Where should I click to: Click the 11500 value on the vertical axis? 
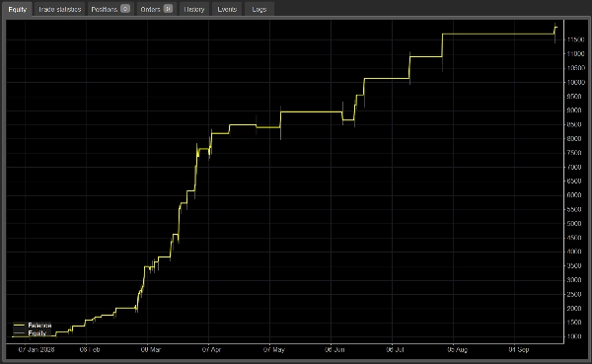(x=576, y=39)
